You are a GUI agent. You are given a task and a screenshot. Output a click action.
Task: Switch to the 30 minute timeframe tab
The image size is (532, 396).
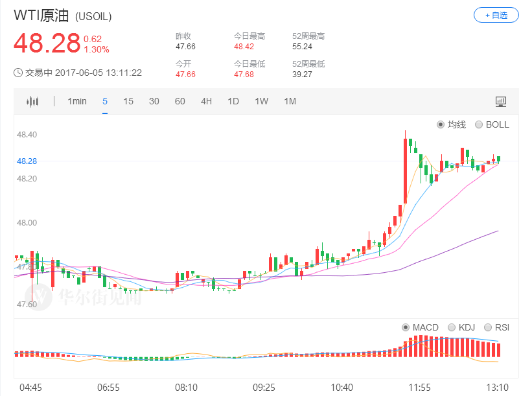pos(154,102)
